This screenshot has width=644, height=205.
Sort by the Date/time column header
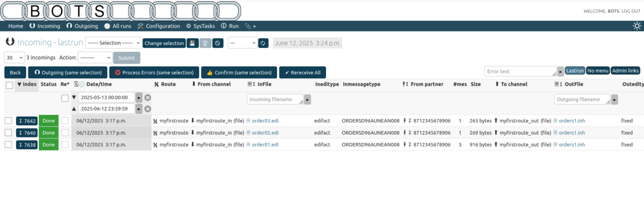99,84
